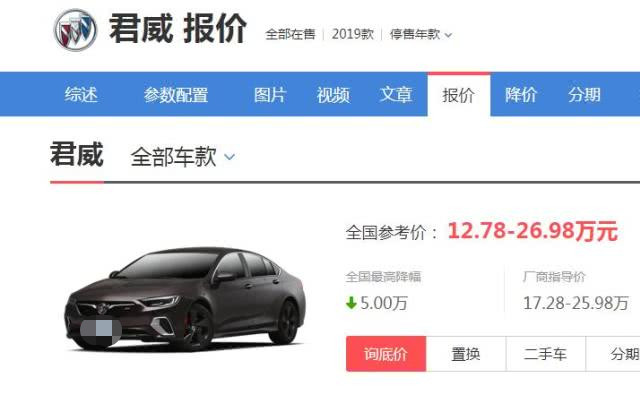The width and height of the screenshot is (640, 411).
Task: Click the chevron beside 全部车款
Action: point(230,157)
